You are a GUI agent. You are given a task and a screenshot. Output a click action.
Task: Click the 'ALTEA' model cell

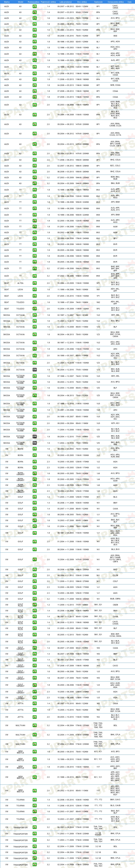[x=21, y=283]
